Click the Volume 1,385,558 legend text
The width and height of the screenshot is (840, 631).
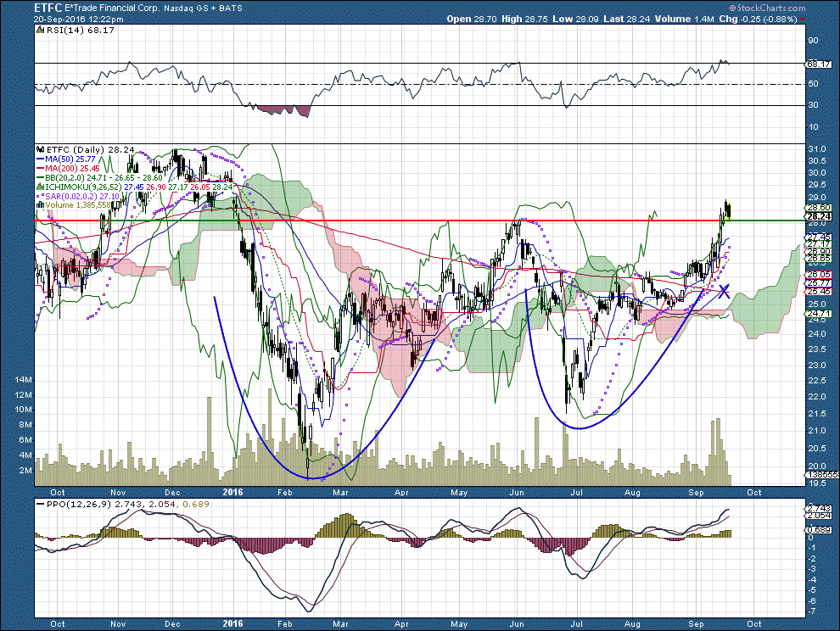(x=78, y=204)
